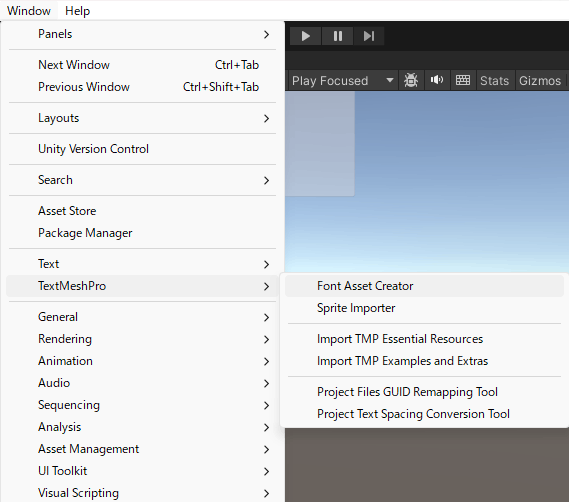Toggle the Stats overlay
The height and width of the screenshot is (502, 569).
point(494,80)
